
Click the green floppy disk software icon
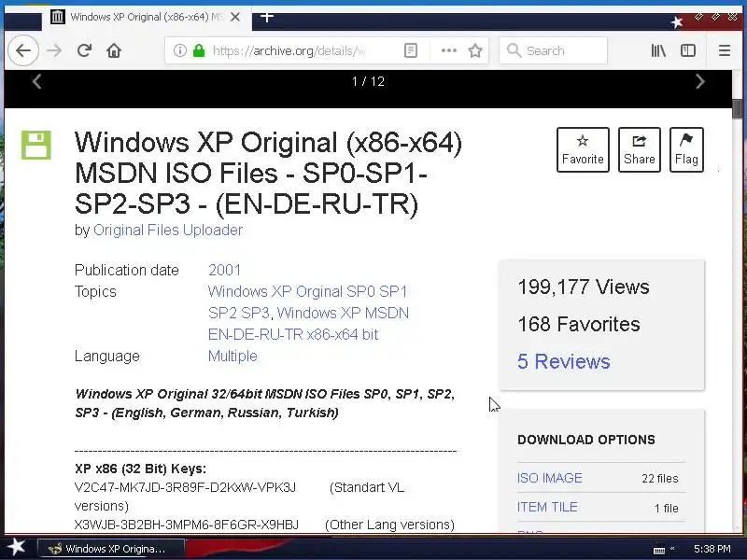click(36, 145)
